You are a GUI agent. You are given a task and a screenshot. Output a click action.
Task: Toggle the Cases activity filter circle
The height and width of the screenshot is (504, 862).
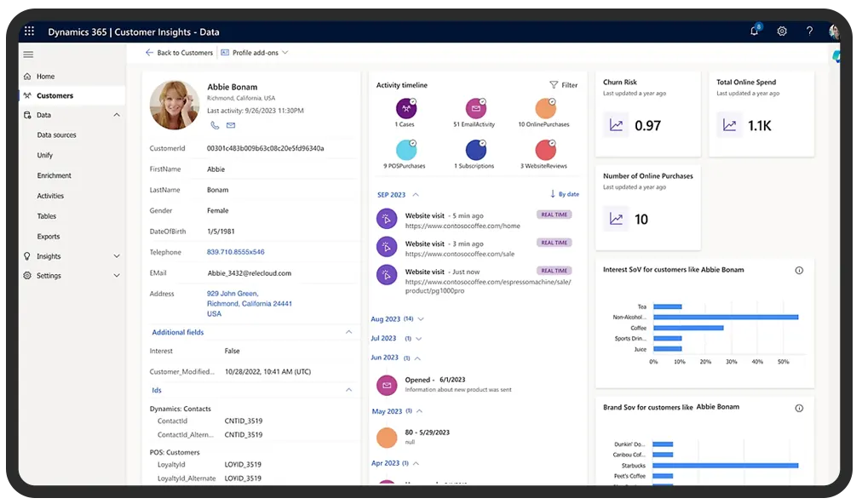coord(406,108)
